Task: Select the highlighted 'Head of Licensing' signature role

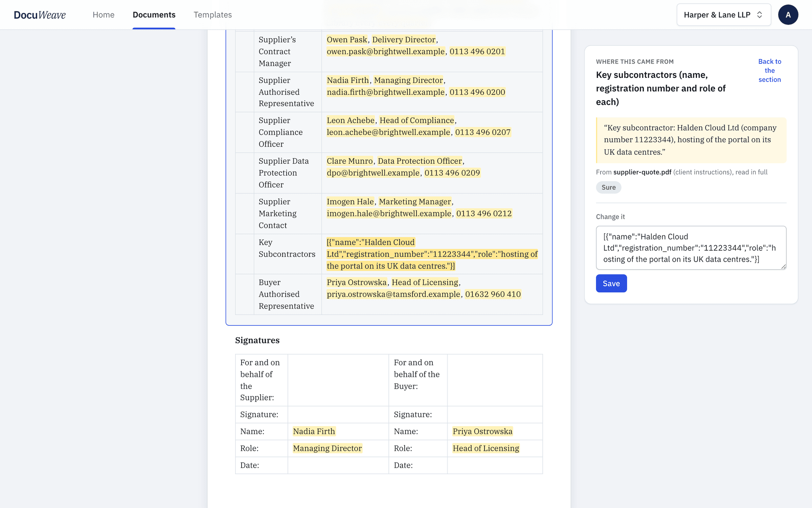Action: click(486, 448)
